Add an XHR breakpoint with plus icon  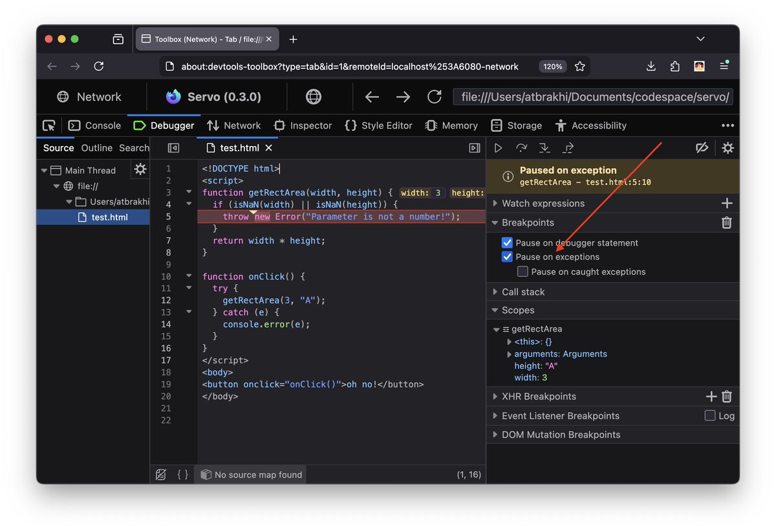[711, 396]
